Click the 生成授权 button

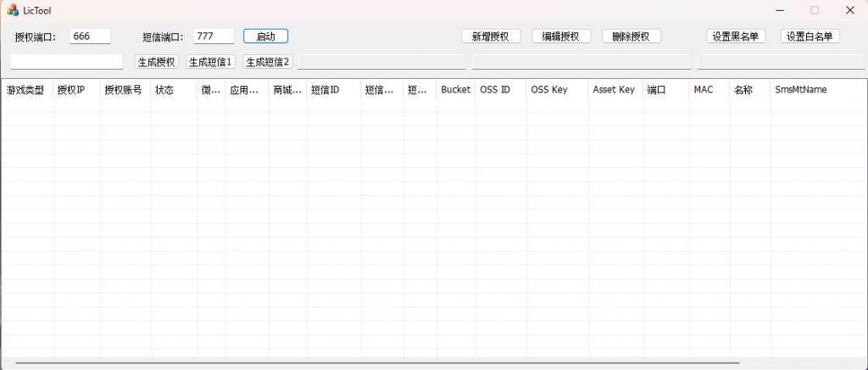[x=157, y=62]
